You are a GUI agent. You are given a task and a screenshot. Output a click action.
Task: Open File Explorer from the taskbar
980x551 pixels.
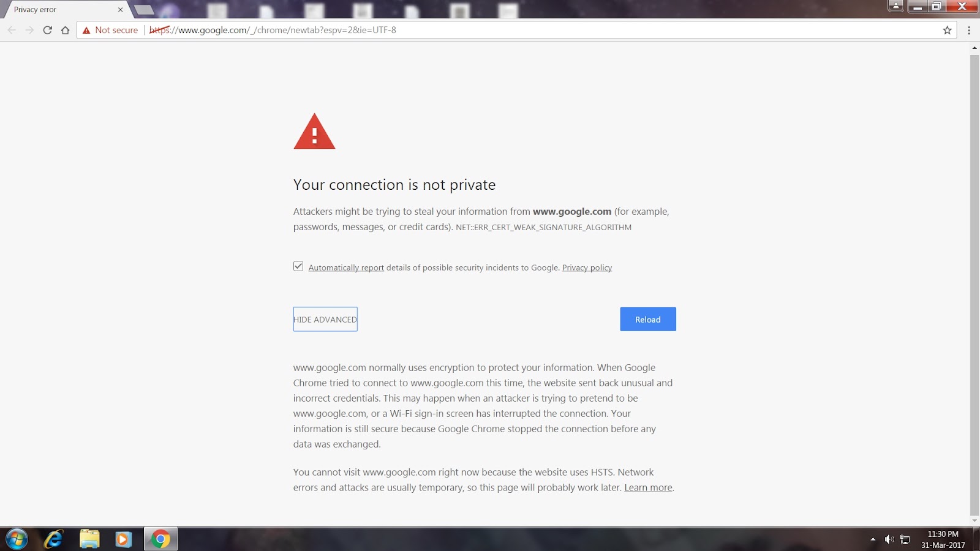pyautogui.click(x=89, y=539)
